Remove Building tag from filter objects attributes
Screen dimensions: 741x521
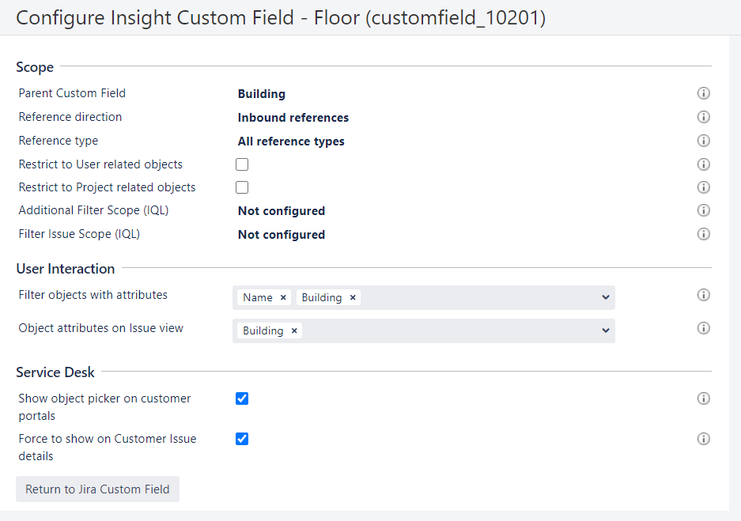pyautogui.click(x=352, y=298)
